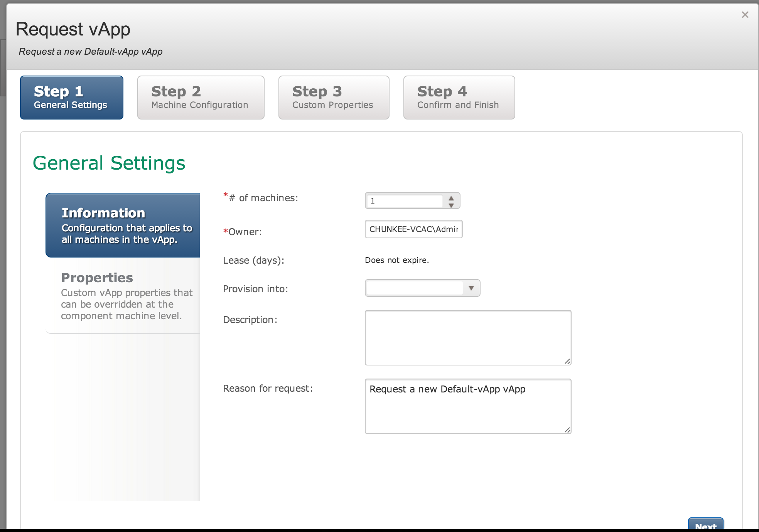Viewport: 759px width, 532px height.
Task: Decrease the number of machines with down arrow
Action: point(451,205)
